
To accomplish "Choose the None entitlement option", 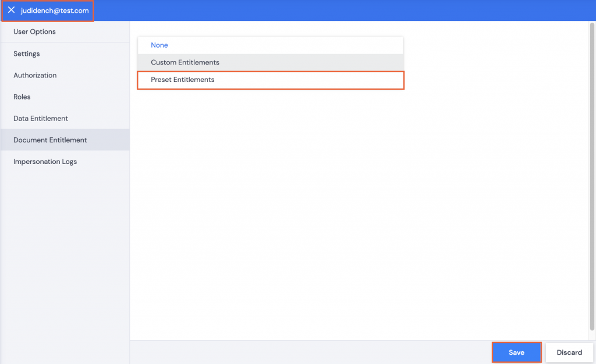I will coord(270,45).
